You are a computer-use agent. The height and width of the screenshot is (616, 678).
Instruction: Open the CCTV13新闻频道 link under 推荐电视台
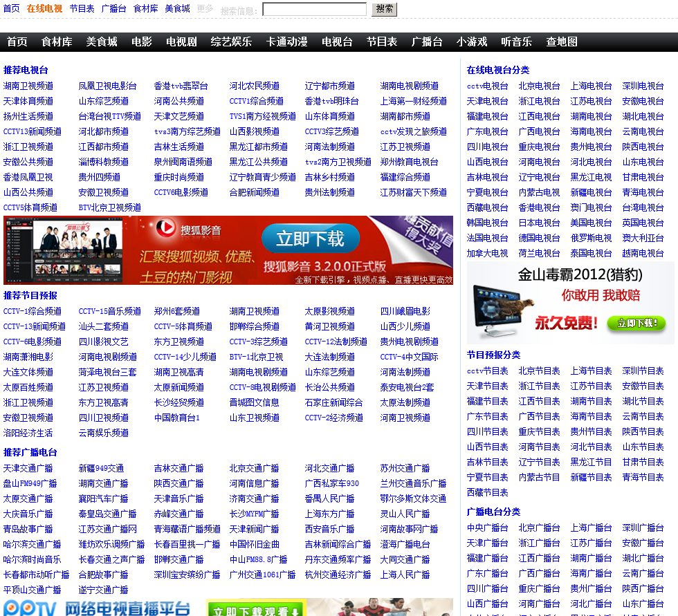tap(33, 131)
